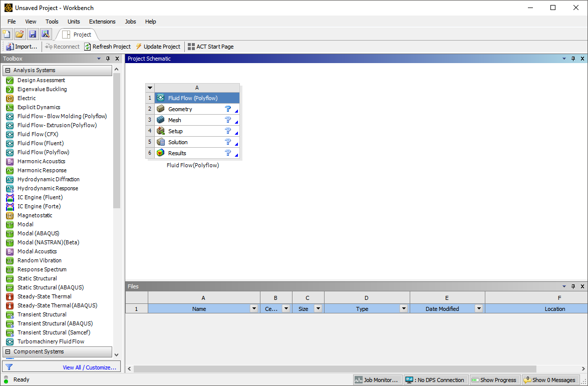Viewport: 588px width, 386px height.
Task: Click the Files panel horizontal scrollbar
Action: pos(335,369)
